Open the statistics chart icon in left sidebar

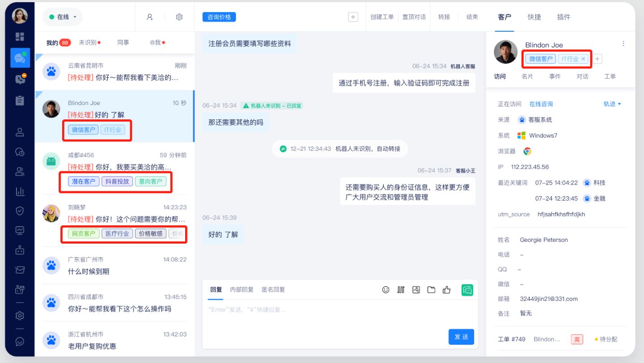coord(20,191)
